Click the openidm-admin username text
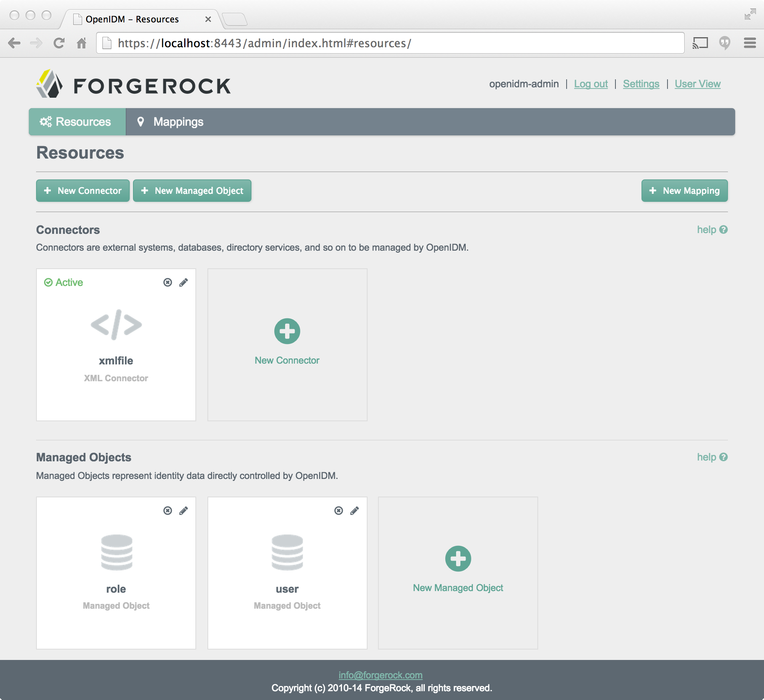 (524, 84)
